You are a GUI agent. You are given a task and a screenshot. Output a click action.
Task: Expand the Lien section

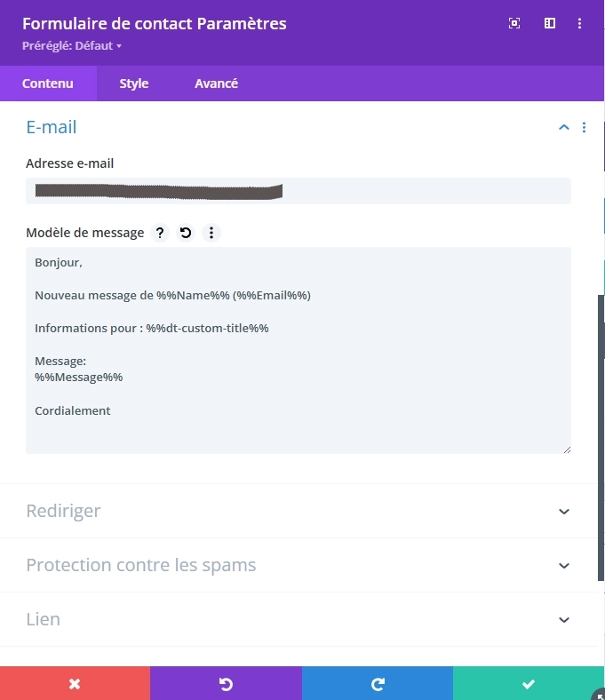(299, 620)
